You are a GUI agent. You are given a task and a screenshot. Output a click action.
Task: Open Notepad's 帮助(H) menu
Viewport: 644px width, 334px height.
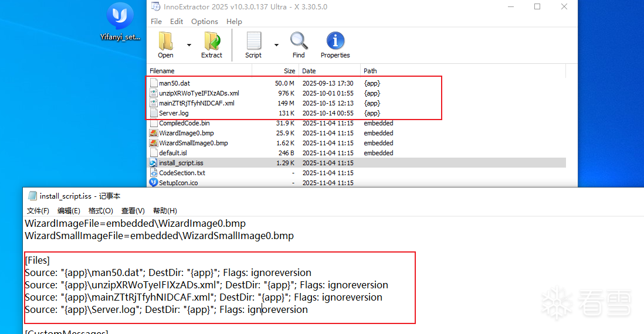click(x=165, y=210)
